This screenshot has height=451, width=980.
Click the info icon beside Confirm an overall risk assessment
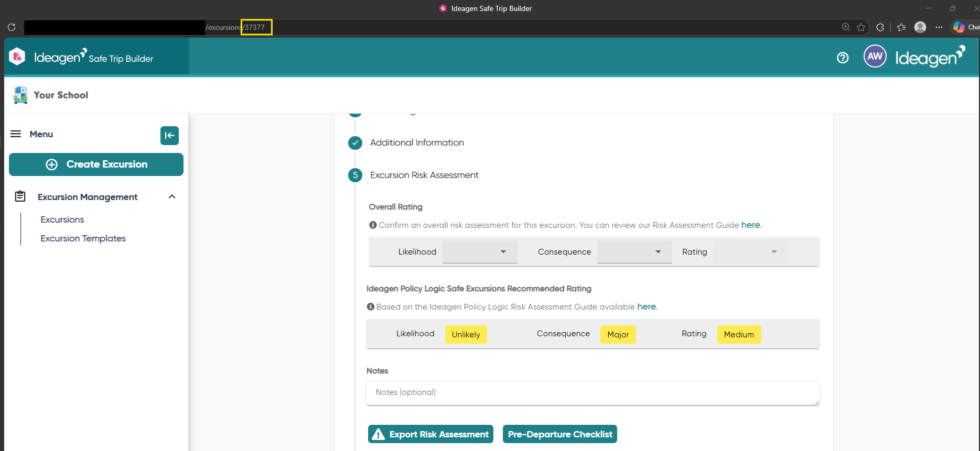pyautogui.click(x=373, y=225)
